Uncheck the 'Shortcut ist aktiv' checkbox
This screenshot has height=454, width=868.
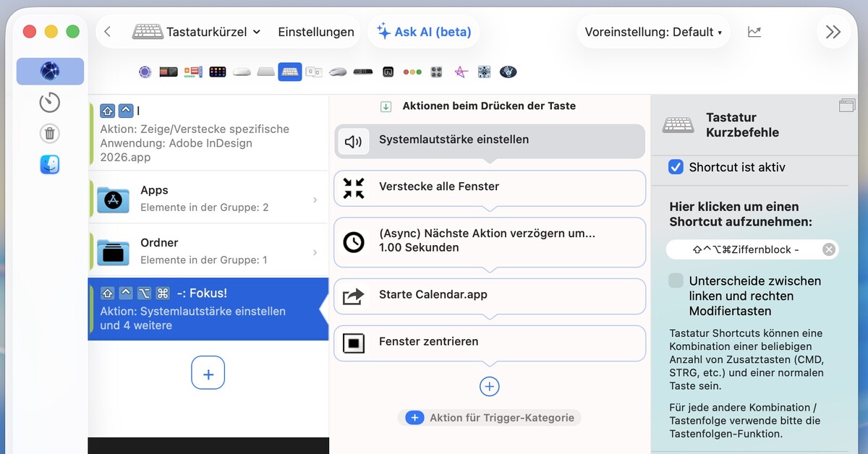click(x=676, y=167)
